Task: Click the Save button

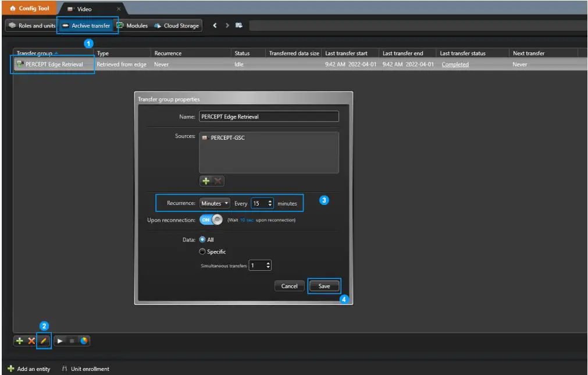Action: [324, 286]
